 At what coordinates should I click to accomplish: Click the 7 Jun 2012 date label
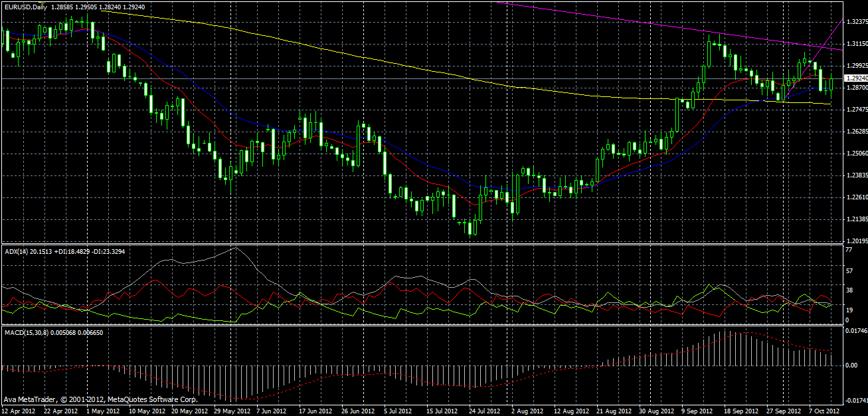tap(272, 411)
